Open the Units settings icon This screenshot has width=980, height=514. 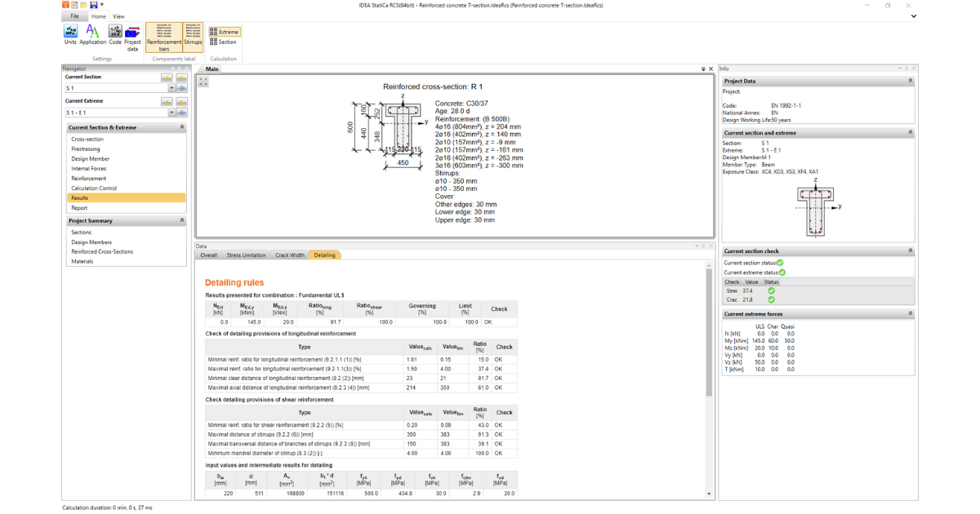pos(71,31)
